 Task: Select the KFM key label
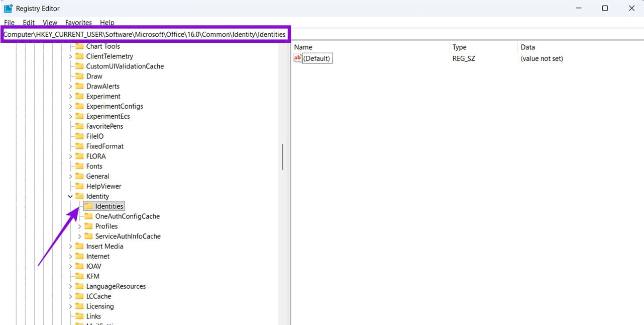(x=93, y=276)
